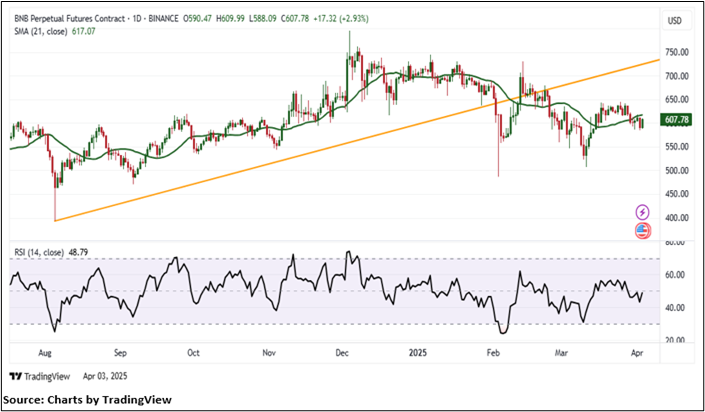Click the 48.79 RSI value
Screen dimensions: 705x412
click(79, 252)
